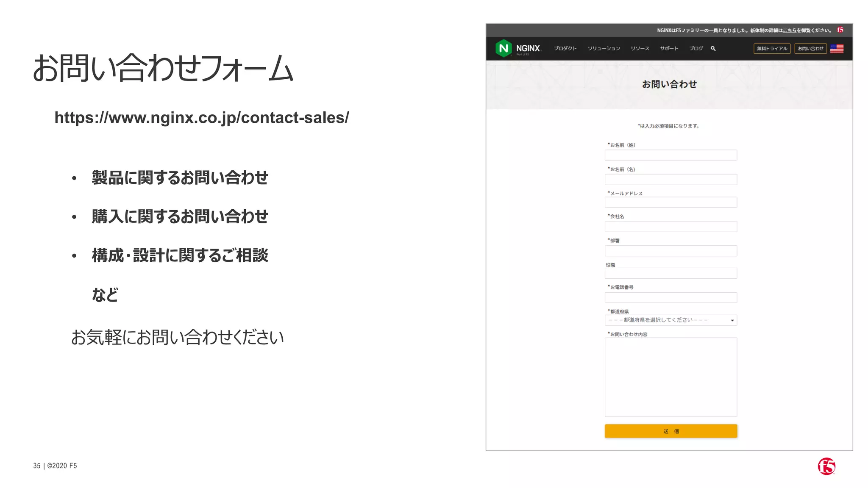Focus the メールアドレス input field
Viewport: 868px width, 488px height.
tap(670, 202)
